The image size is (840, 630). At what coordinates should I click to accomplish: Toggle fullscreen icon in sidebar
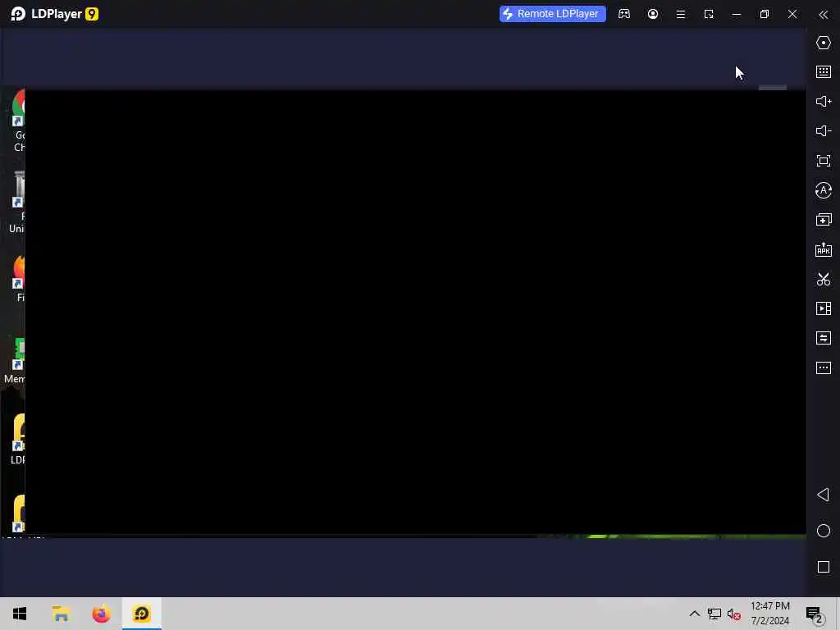[824, 161]
